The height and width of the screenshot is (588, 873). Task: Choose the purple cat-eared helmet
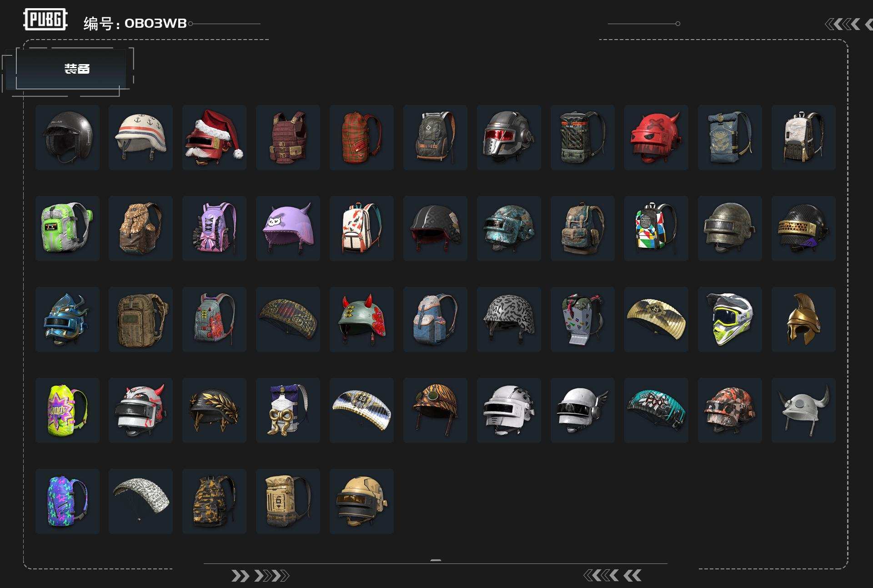(288, 228)
